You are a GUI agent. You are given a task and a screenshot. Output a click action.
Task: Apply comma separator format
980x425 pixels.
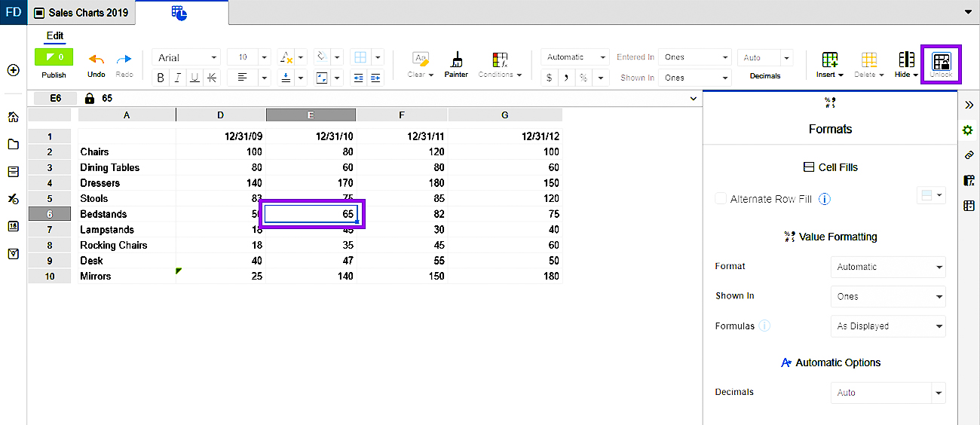pyautogui.click(x=565, y=78)
